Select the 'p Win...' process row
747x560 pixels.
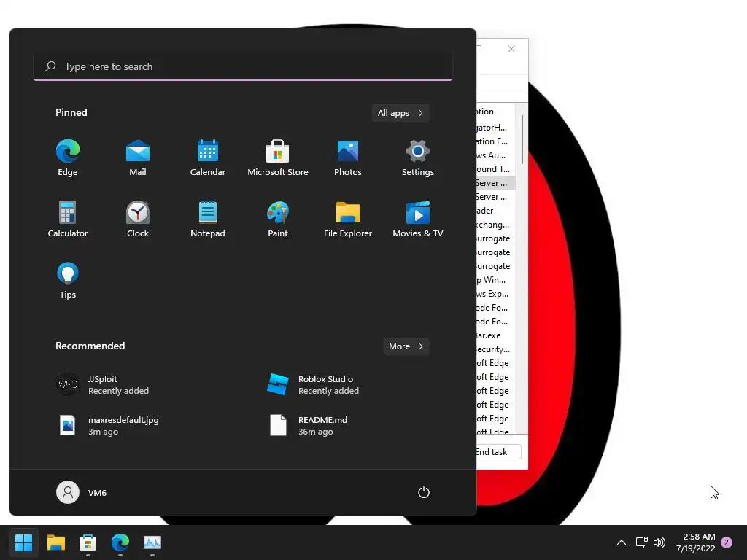[x=495, y=280]
